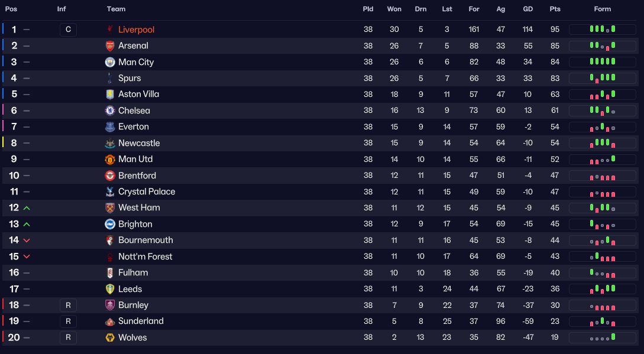Click Bournemouth's red position-down arrow
Screen dimensions: 644x354
coord(27,241)
